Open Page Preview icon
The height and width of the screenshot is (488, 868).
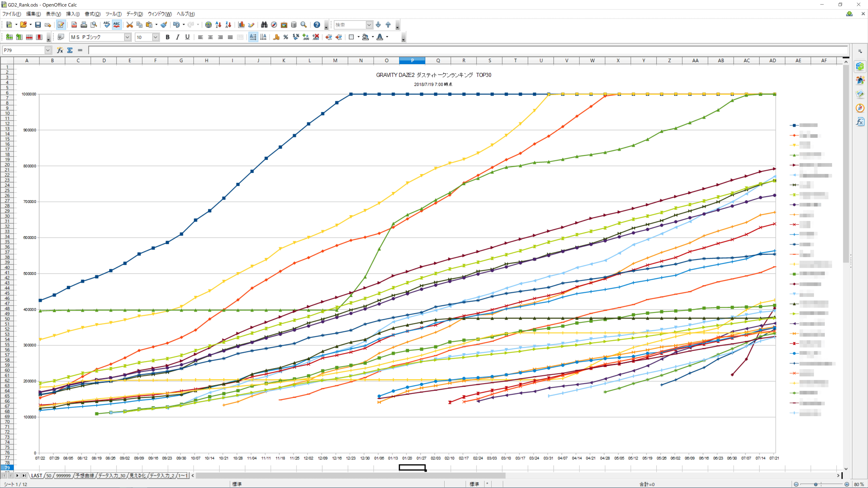pos(94,25)
